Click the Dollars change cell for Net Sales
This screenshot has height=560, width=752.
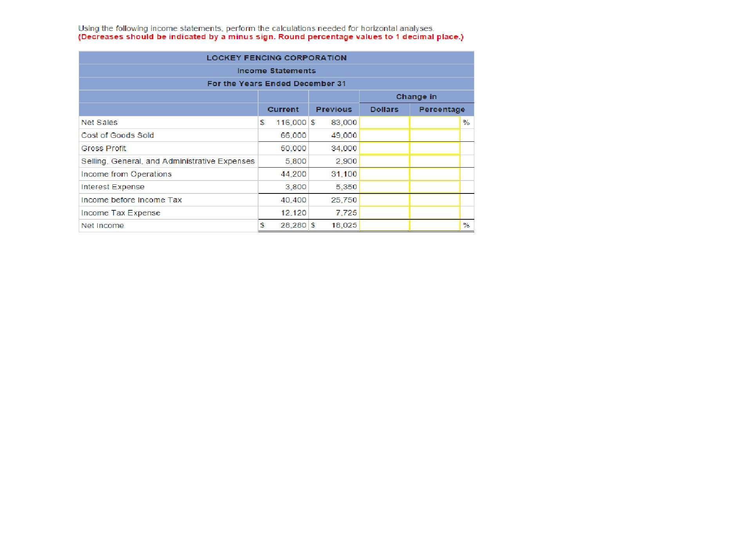tap(384, 122)
